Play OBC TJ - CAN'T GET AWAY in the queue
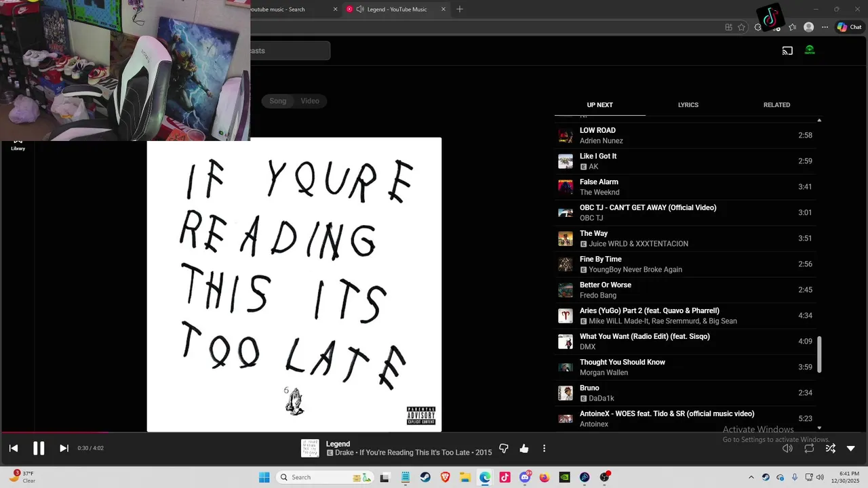 pyautogui.click(x=685, y=213)
